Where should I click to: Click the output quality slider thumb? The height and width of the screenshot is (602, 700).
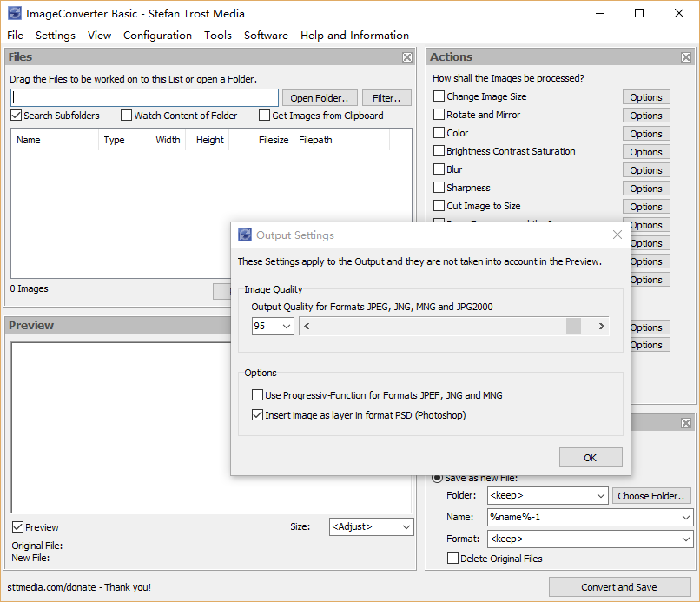click(x=573, y=326)
